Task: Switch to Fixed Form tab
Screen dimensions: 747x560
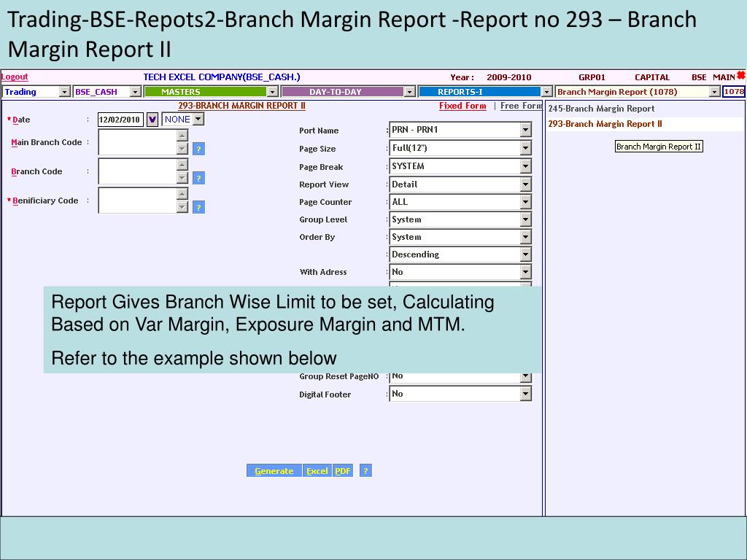Action: coord(462,106)
